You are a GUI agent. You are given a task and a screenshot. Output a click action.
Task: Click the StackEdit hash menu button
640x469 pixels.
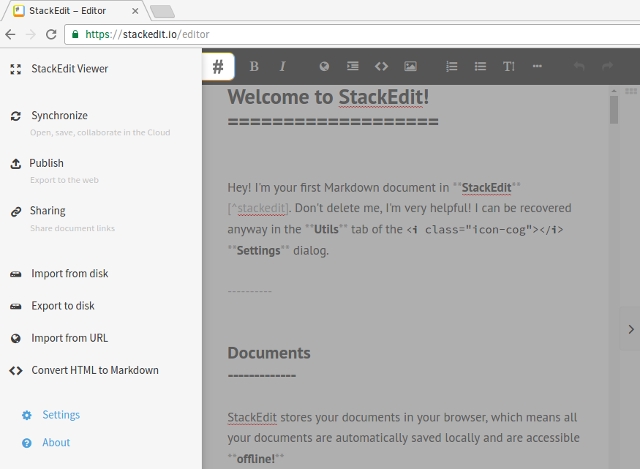coord(218,67)
